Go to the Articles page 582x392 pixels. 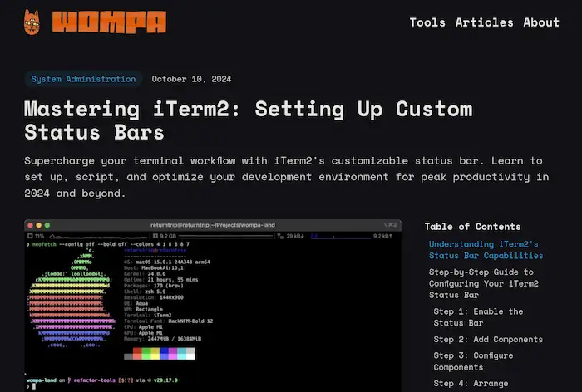pos(484,22)
